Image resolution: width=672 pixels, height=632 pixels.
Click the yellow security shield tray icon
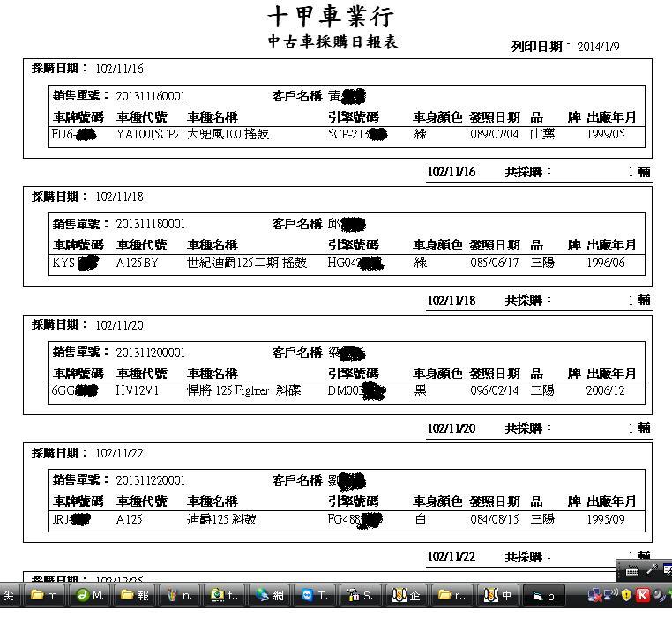click(x=627, y=596)
